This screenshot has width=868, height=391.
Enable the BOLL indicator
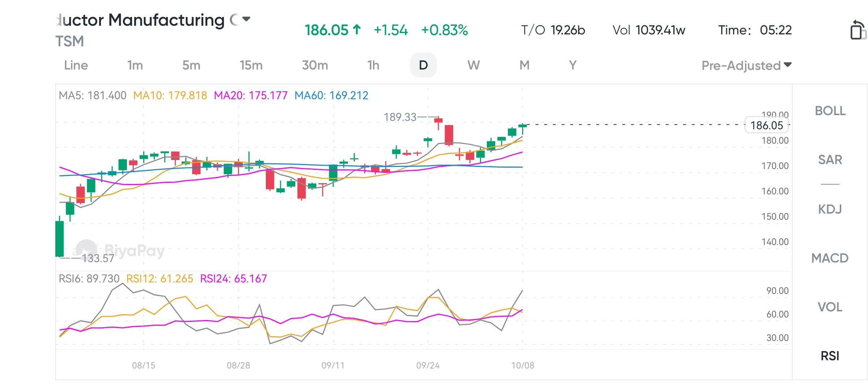click(x=830, y=111)
